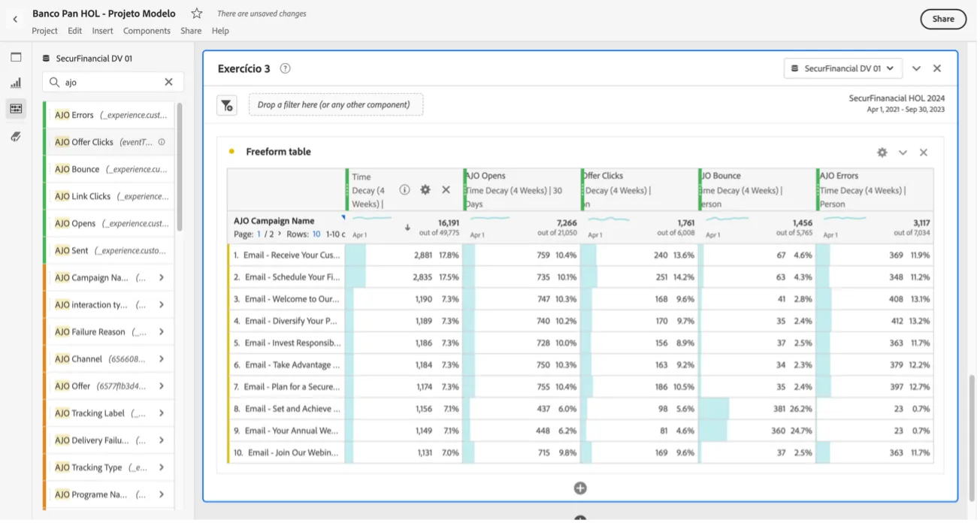Viewport: 980px width, 523px height.
Task: Open the Apr 1, 2021 - Sep 30, 2023 date range
Action: (906, 110)
